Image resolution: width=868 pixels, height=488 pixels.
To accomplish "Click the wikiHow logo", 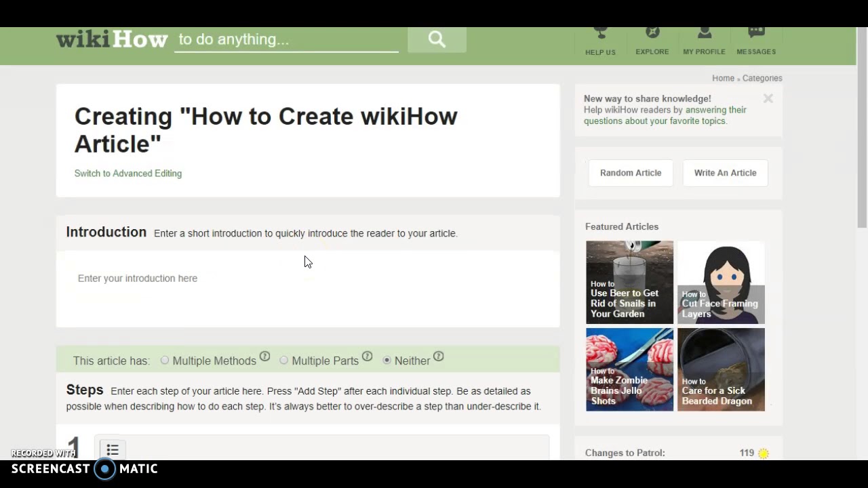I will coord(112,39).
